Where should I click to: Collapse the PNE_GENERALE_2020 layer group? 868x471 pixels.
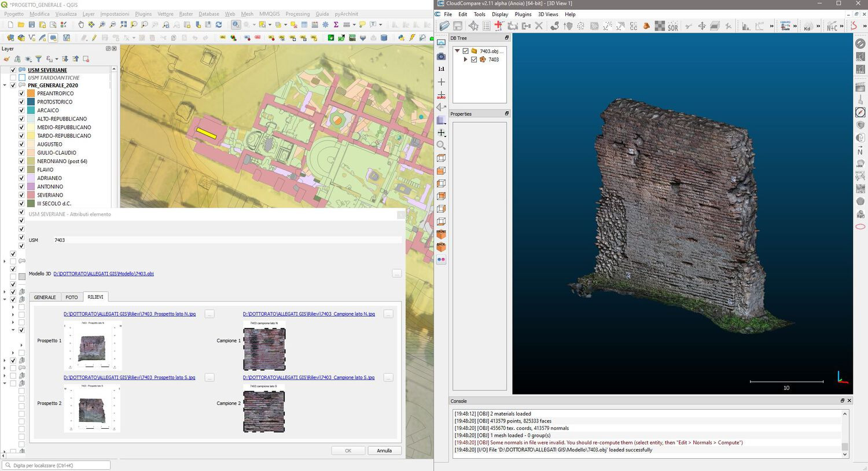tap(5, 85)
